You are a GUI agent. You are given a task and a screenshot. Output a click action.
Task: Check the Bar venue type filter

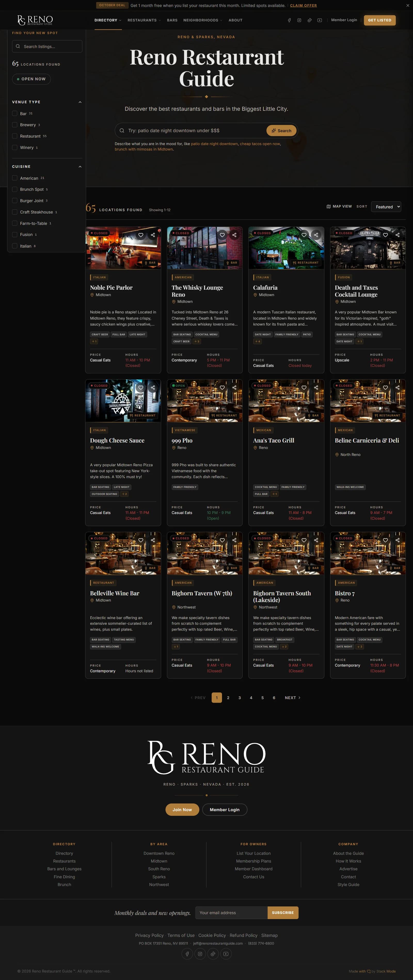coord(15,113)
